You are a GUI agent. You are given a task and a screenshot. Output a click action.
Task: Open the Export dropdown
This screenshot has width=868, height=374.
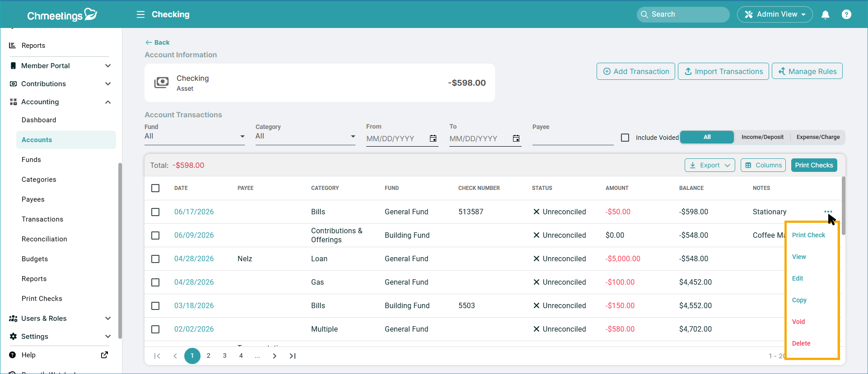709,165
